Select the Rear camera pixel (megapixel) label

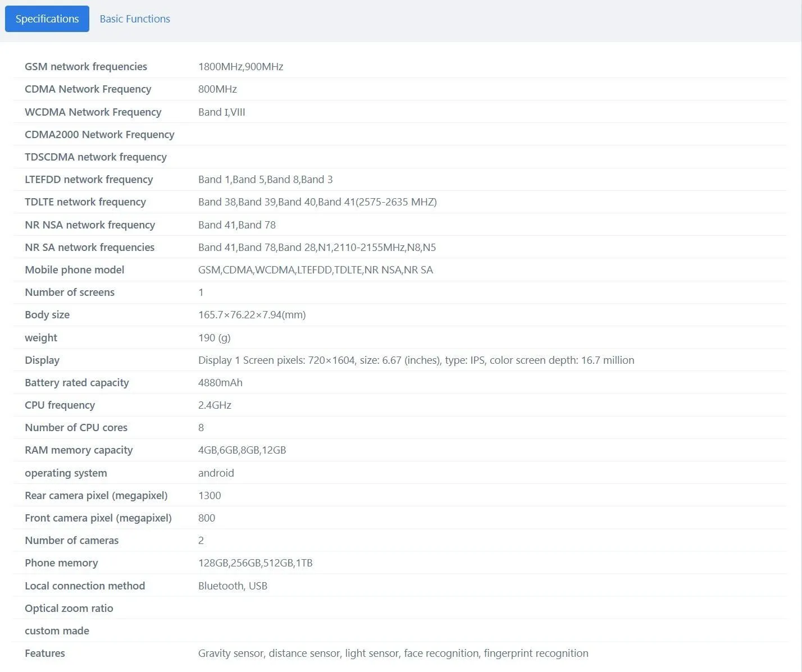(96, 495)
